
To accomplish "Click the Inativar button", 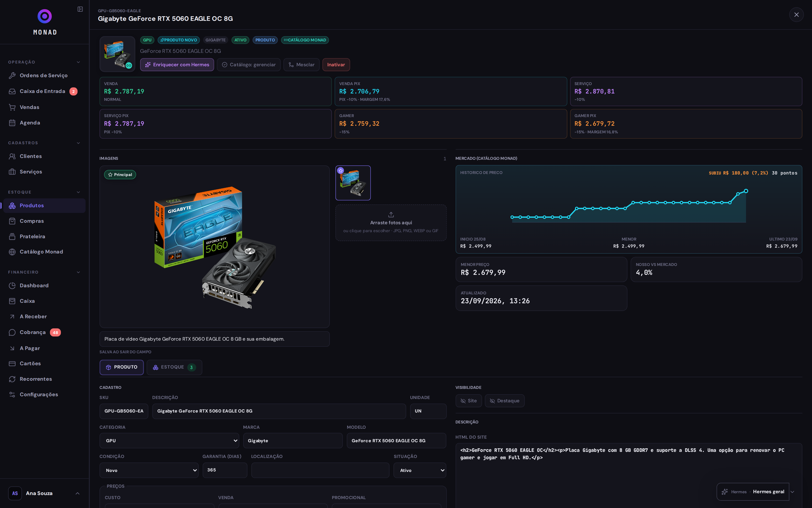I will tap(336, 65).
